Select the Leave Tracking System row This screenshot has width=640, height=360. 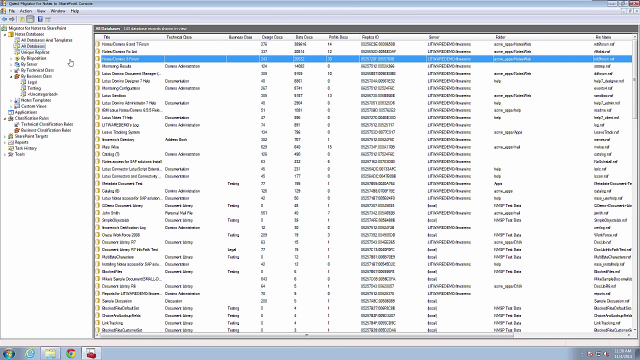[364, 132]
